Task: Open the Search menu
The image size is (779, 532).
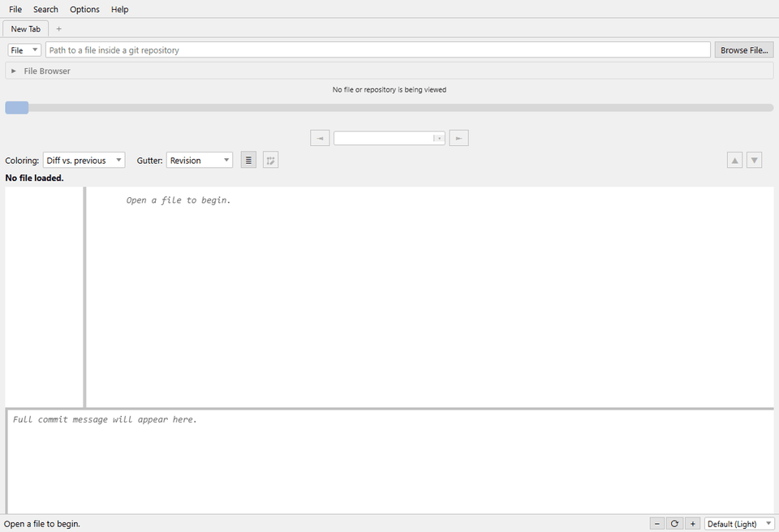Action: tap(45, 10)
